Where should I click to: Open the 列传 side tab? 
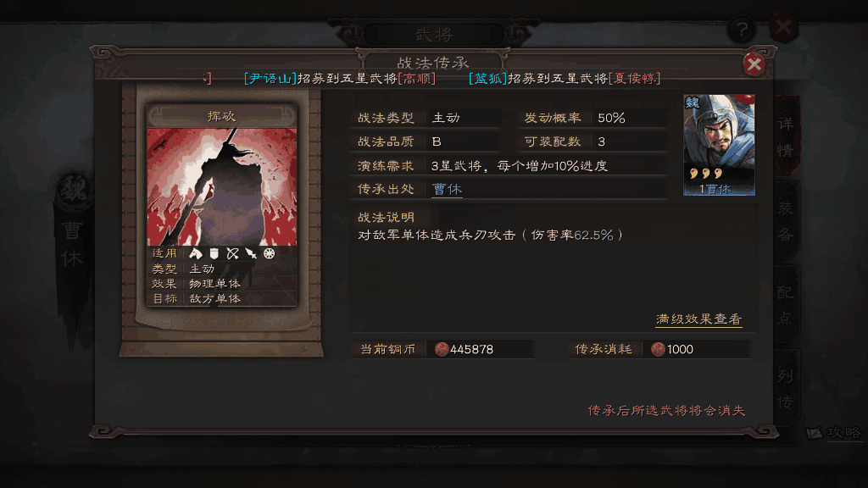(x=786, y=389)
